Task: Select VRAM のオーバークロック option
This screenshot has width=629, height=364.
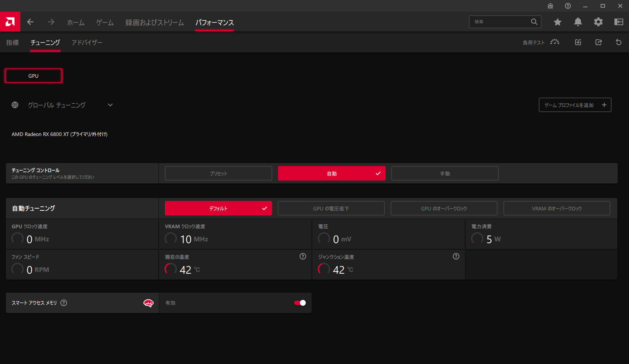Action: pos(557,208)
